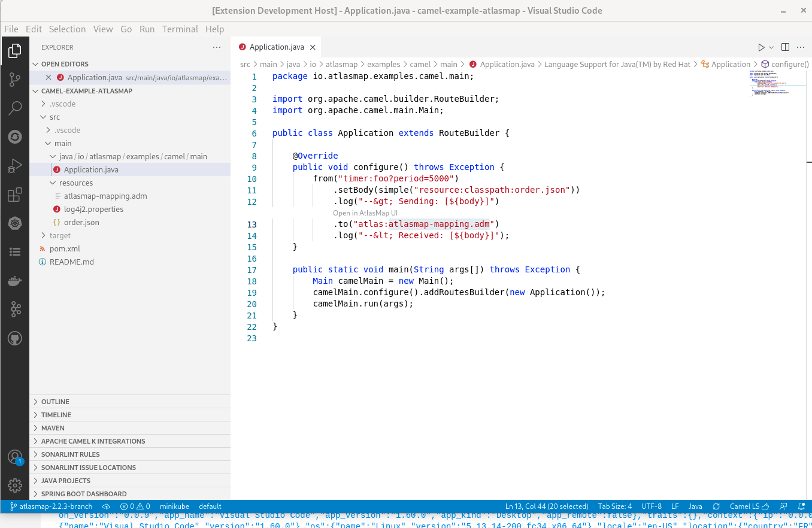Open the Search view icon
This screenshot has width=812, height=528.
click(x=15, y=108)
